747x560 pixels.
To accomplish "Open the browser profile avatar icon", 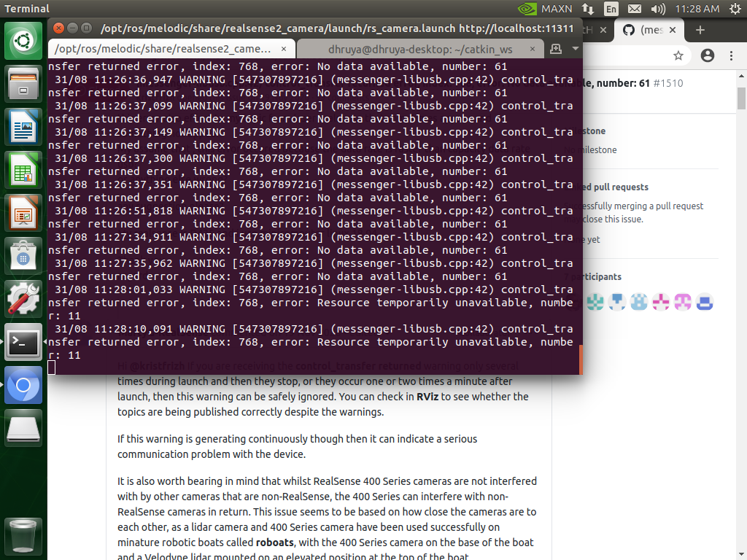I will [x=708, y=55].
